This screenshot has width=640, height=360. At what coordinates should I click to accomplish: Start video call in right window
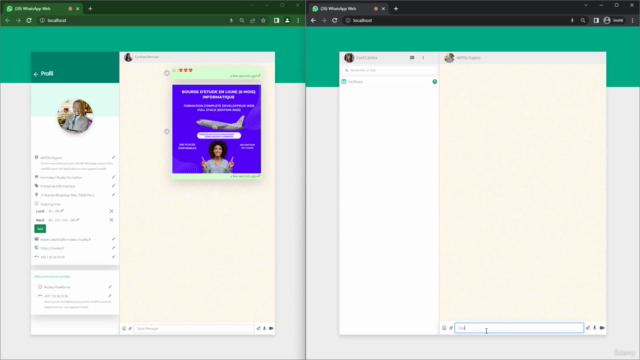pyautogui.click(x=602, y=328)
